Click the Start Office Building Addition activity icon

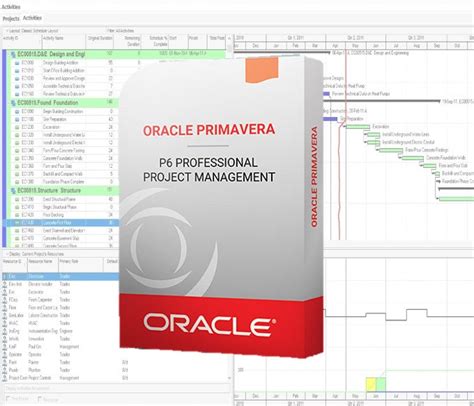17,71
